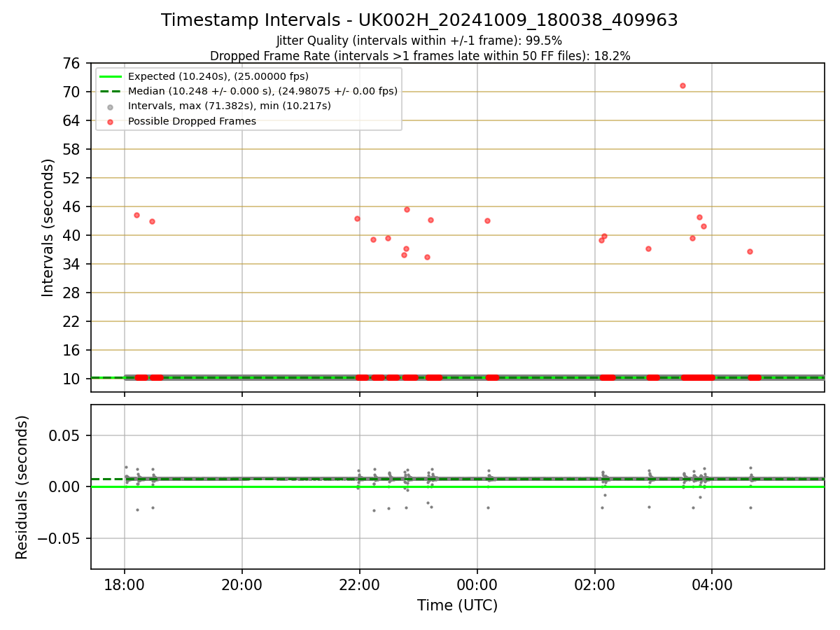The width and height of the screenshot is (840, 630).
Task: Click the 'Time (UTC)' x-axis label
Action: point(457,605)
